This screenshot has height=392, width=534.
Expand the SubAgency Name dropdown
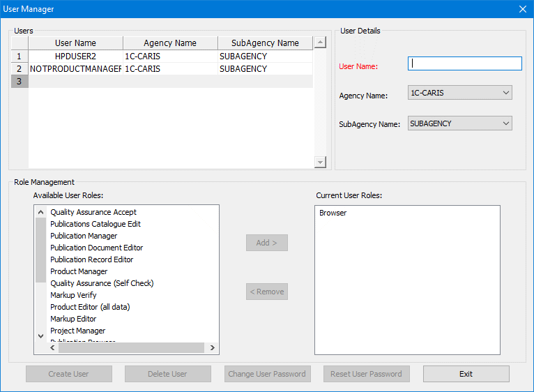(x=459, y=123)
